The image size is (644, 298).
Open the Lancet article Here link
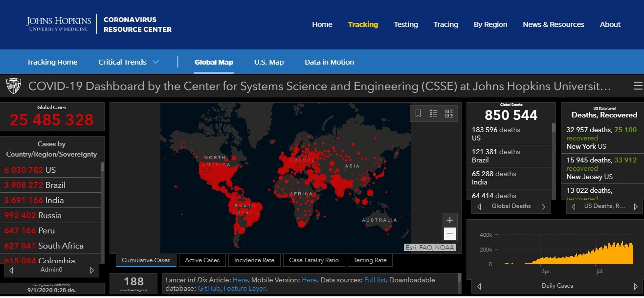[240, 280]
